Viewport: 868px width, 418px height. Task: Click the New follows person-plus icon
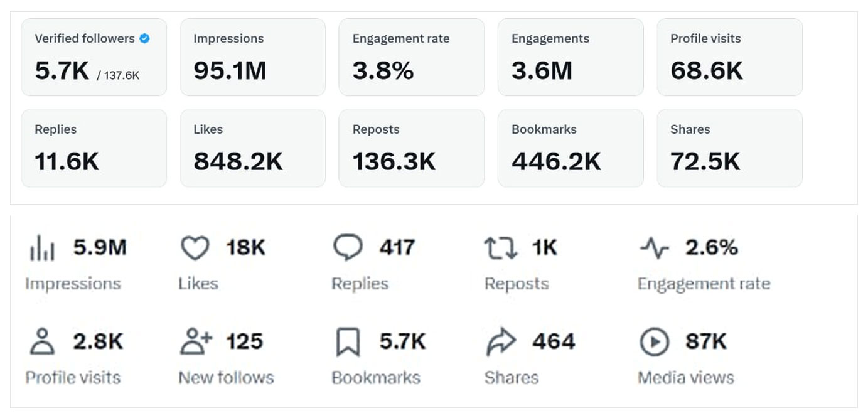(x=196, y=341)
